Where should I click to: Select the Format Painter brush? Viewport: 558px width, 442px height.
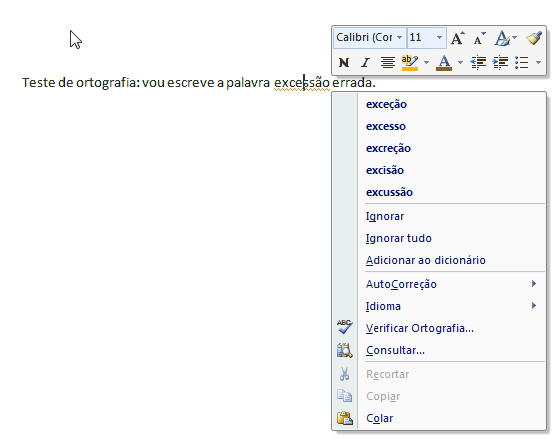tap(534, 38)
